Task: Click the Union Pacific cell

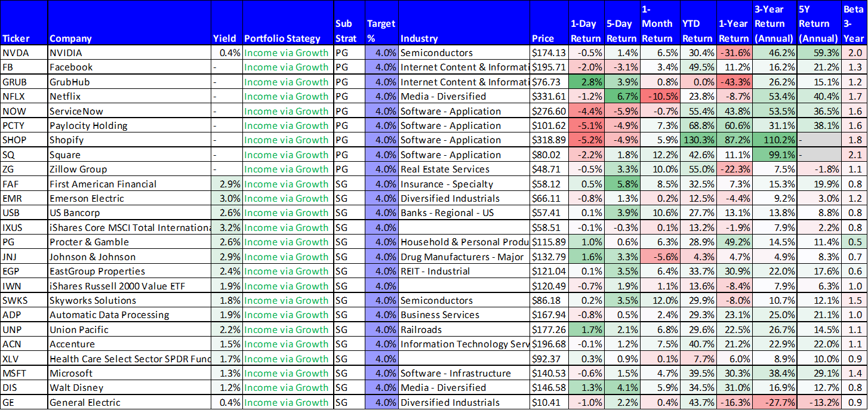Action: [130, 329]
